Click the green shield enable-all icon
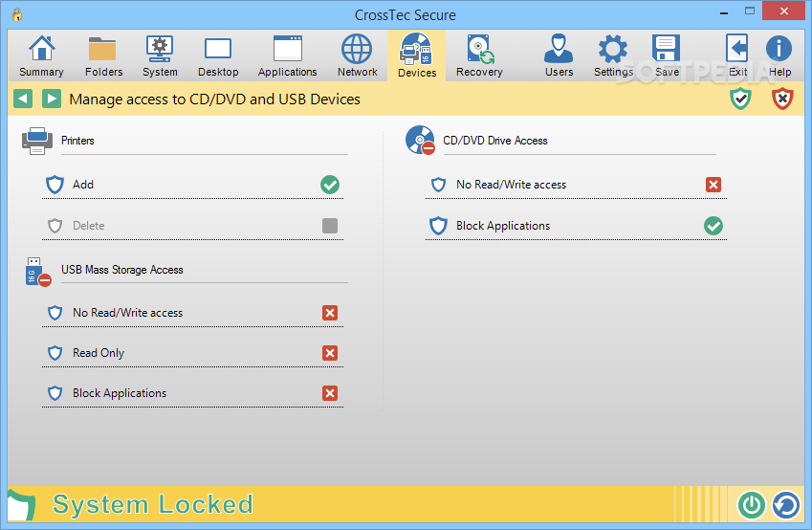 point(740,99)
